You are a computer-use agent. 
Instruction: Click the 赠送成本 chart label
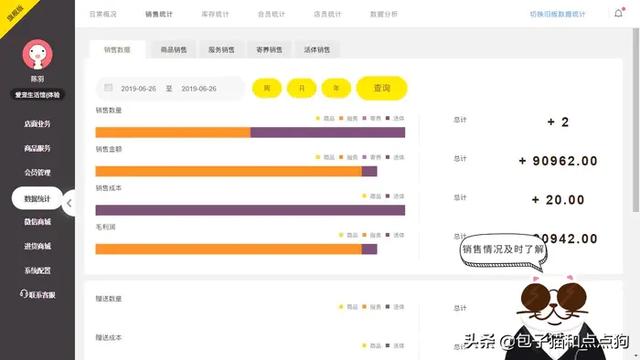[109, 338]
